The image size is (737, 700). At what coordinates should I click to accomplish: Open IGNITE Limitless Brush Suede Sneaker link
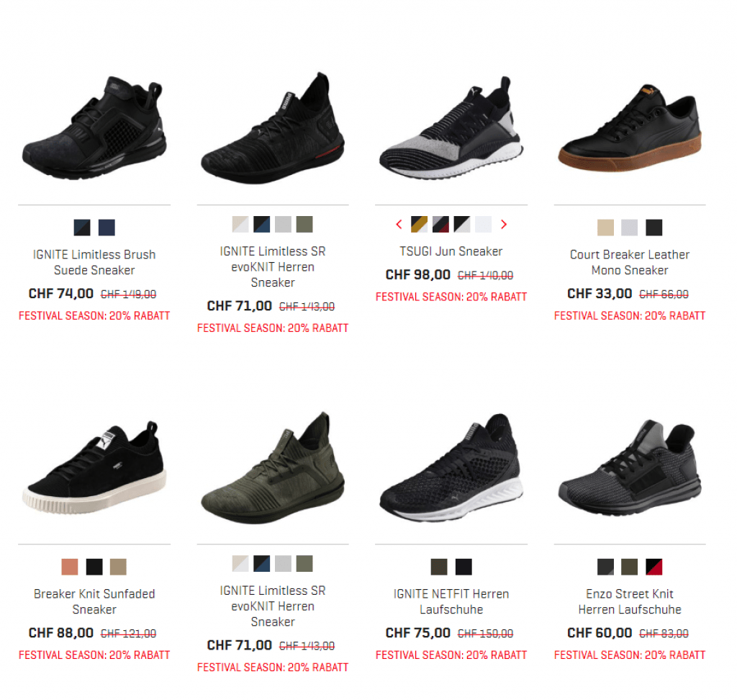(x=94, y=262)
